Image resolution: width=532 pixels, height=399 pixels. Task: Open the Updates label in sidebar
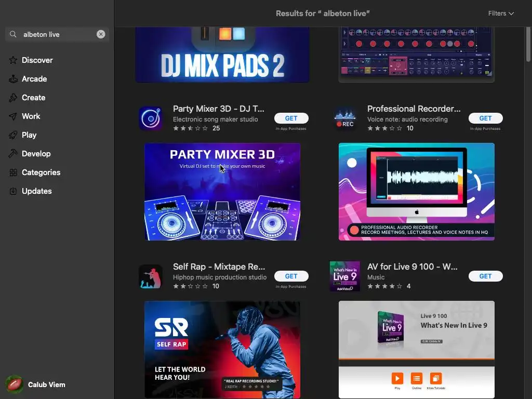click(x=37, y=191)
